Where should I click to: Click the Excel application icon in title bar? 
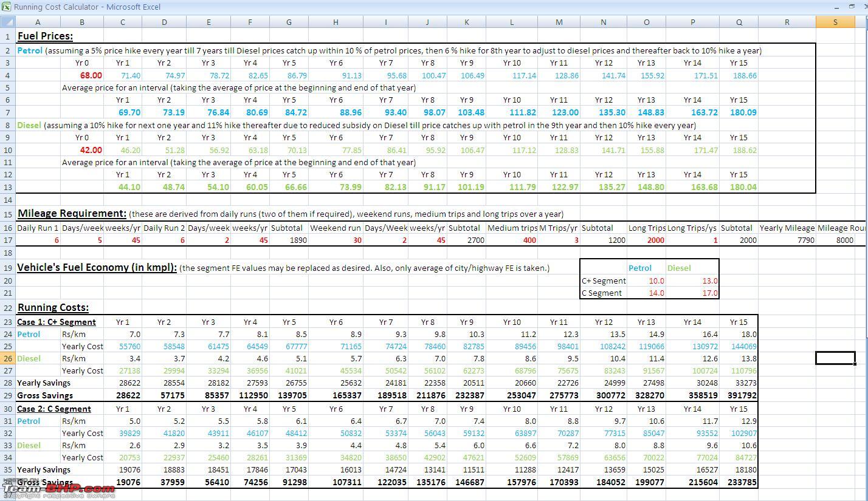point(6,7)
